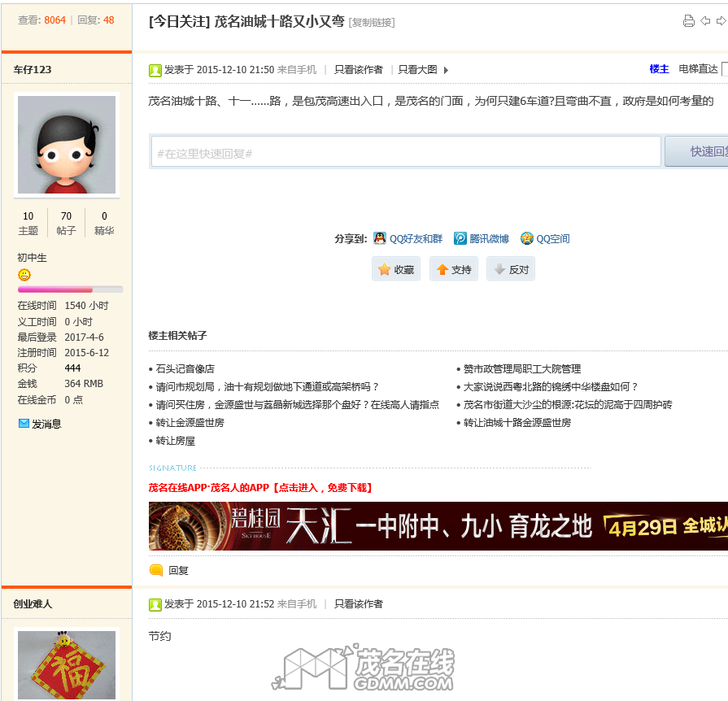The width and height of the screenshot is (728, 701).
Task: Focus the quick reply input field
Action: 406,151
